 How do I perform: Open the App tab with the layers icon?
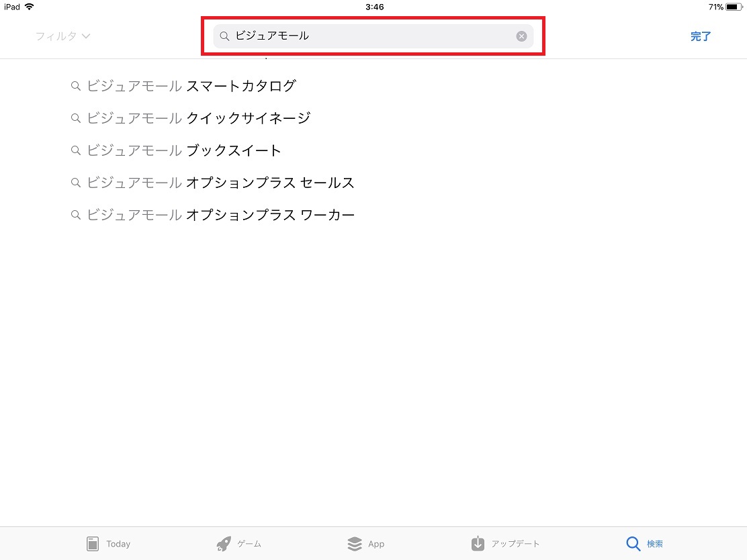point(366,544)
